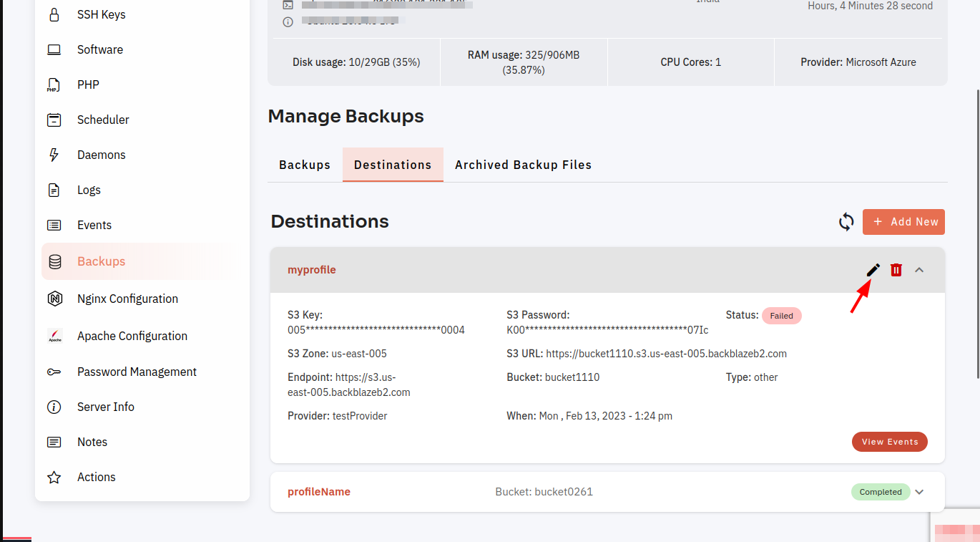Click the profileName destination name

(319, 492)
